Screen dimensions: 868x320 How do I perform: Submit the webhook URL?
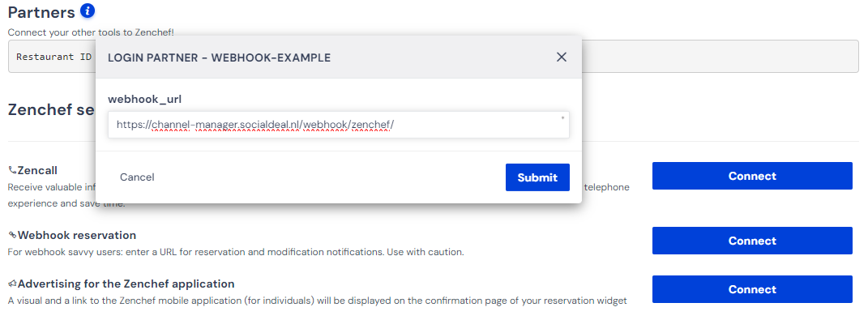click(x=537, y=177)
